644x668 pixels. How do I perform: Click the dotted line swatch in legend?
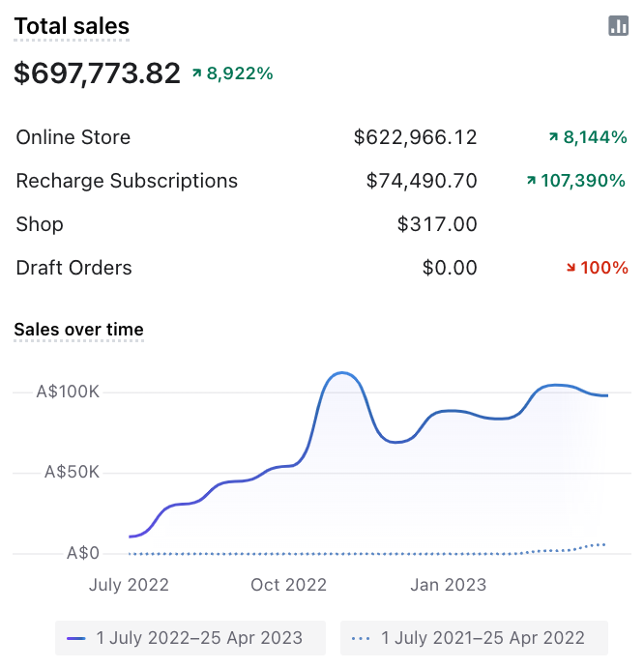[x=362, y=638]
